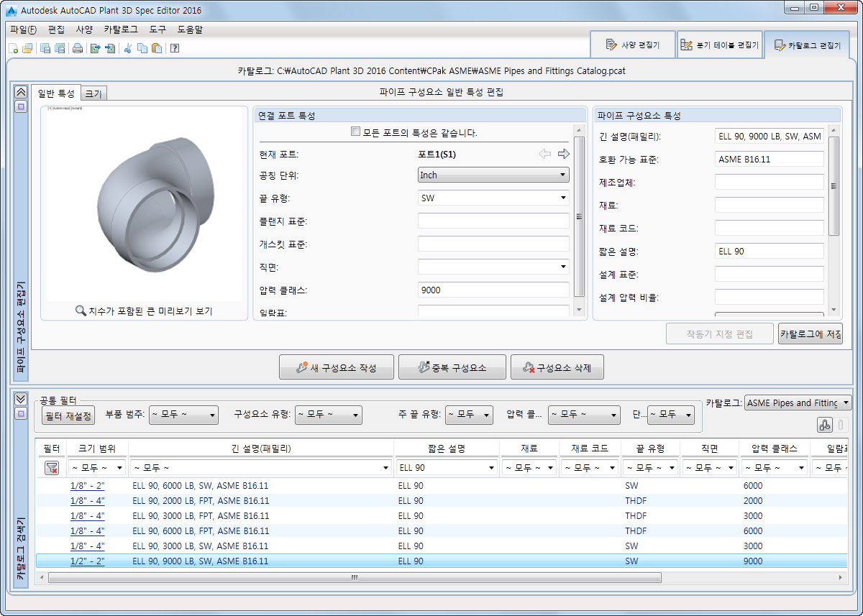Switch to the 분기 테이블 편집기 tab

(719, 45)
